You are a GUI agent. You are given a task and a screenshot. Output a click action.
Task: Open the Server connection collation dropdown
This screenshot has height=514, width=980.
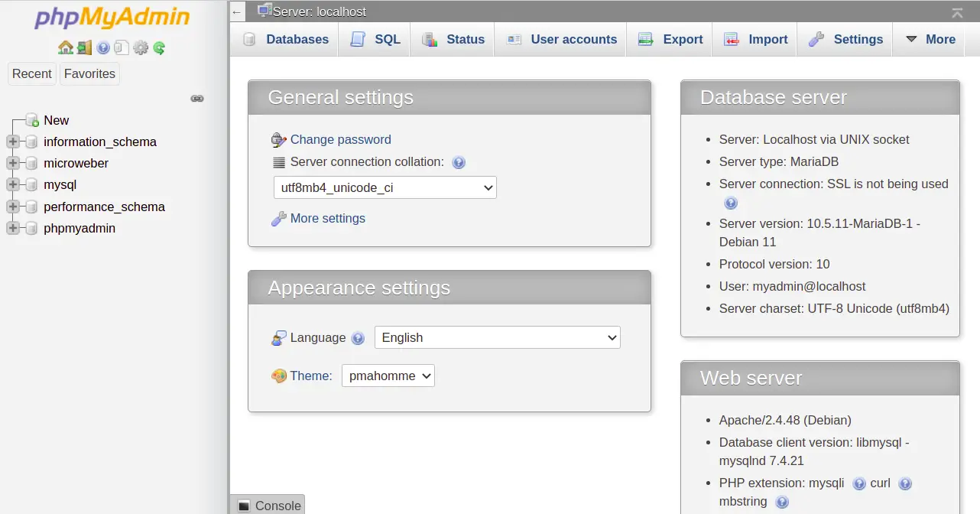click(x=385, y=187)
